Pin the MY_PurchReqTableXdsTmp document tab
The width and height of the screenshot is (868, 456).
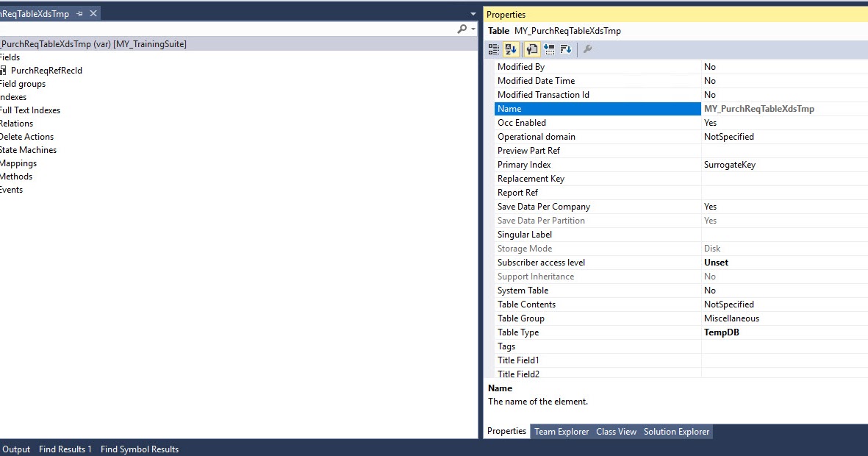pyautogui.click(x=80, y=13)
